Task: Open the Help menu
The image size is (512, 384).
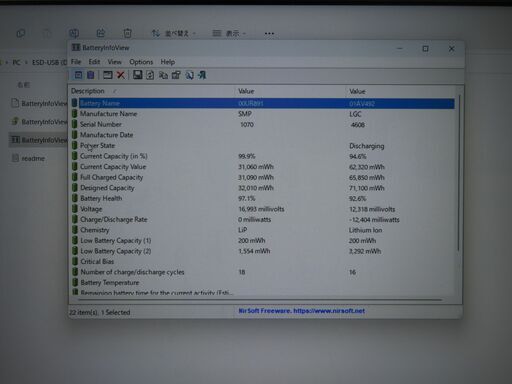Action: [168, 62]
